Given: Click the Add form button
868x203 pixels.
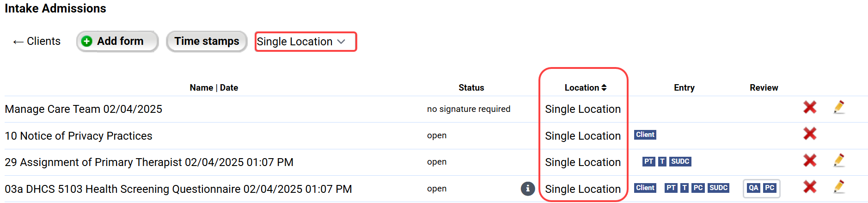Looking at the screenshot, I should (x=117, y=41).
